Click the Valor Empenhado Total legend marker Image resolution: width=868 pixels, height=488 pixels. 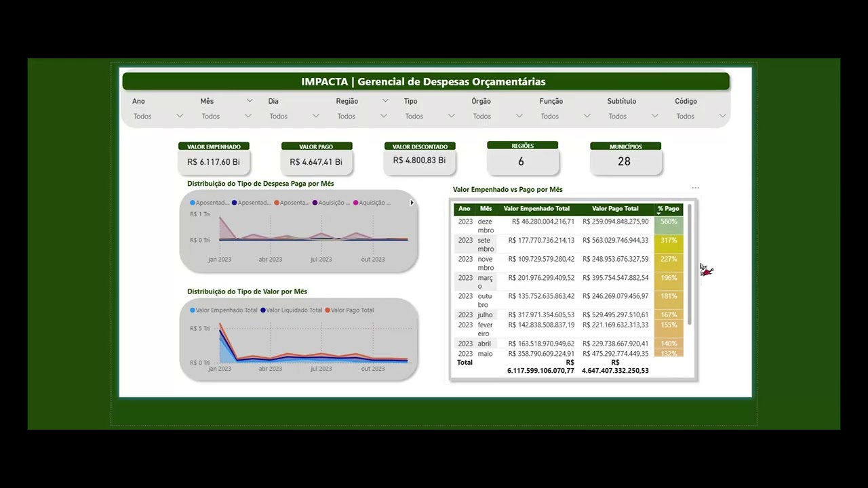pos(193,310)
